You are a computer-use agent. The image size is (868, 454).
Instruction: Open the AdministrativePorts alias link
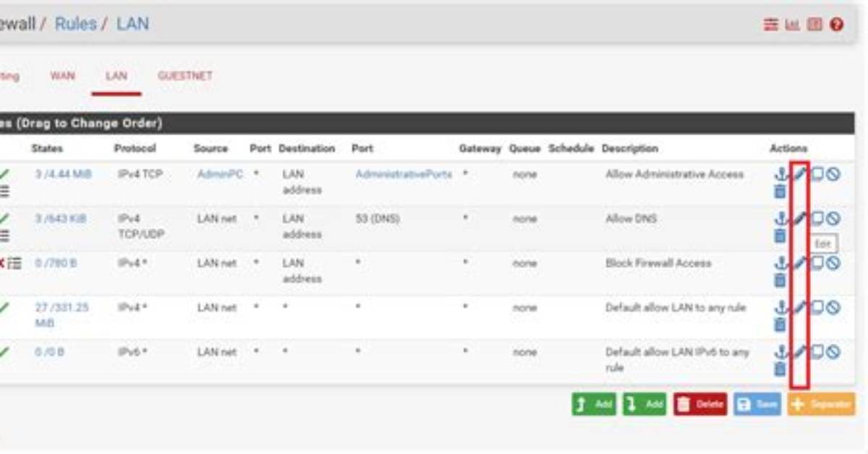404,174
